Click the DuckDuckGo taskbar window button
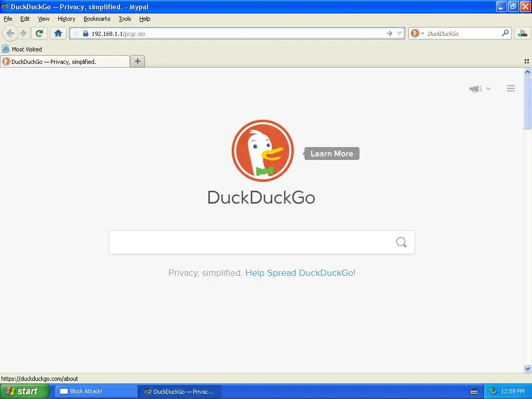The height and width of the screenshot is (399, 532). click(180, 392)
